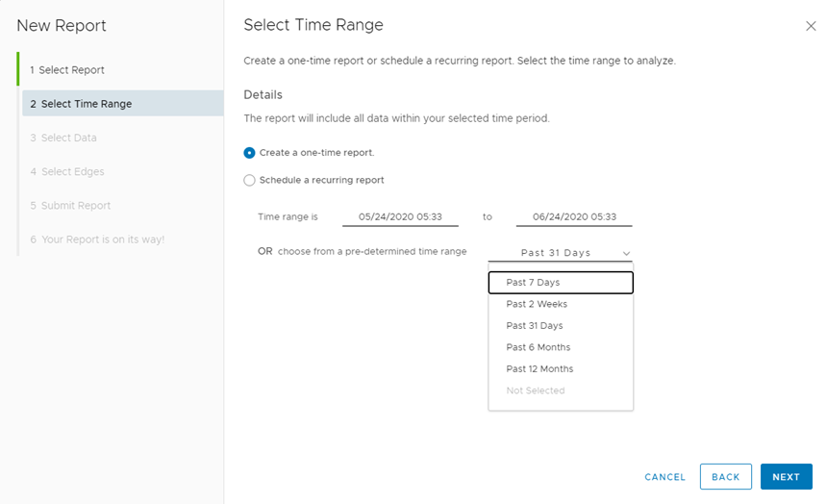827x504 pixels.
Task: Select Past 6 Months time range
Action: point(539,347)
